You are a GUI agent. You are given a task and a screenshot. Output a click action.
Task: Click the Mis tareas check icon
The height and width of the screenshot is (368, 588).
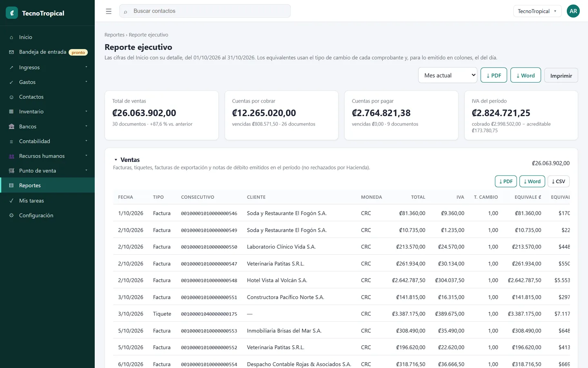(11, 201)
